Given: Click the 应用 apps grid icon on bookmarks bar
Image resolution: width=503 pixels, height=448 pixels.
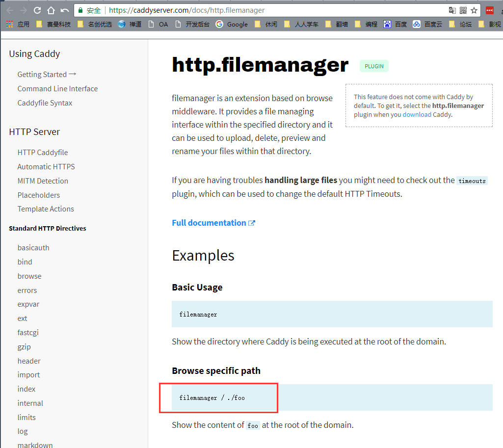Looking at the screenshot, I should [x=9, y=24].
